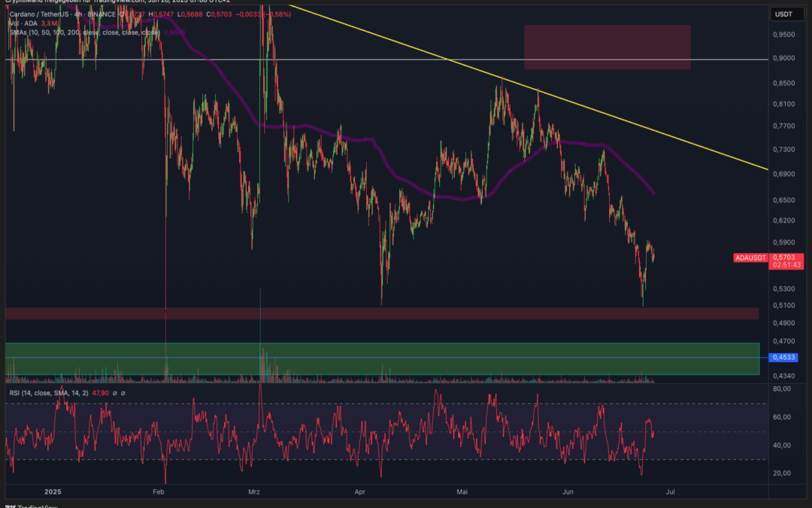Click the 0,4340 price axis label
This screenshot has height=508, width=812.
click(x=783, y=376)
